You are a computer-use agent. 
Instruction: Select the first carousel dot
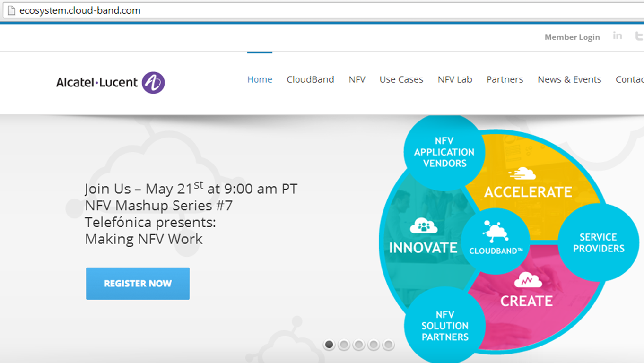(x=329, y=345)
